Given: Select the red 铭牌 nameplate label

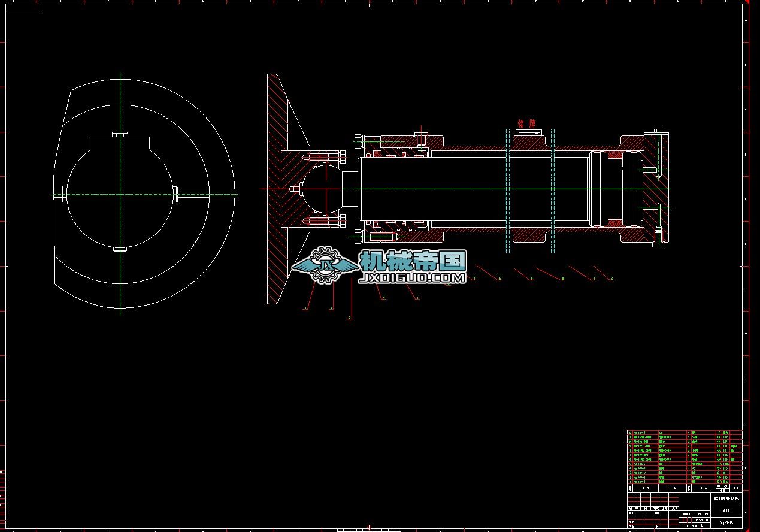Looking at the screenshot, I should click(526, 124).
